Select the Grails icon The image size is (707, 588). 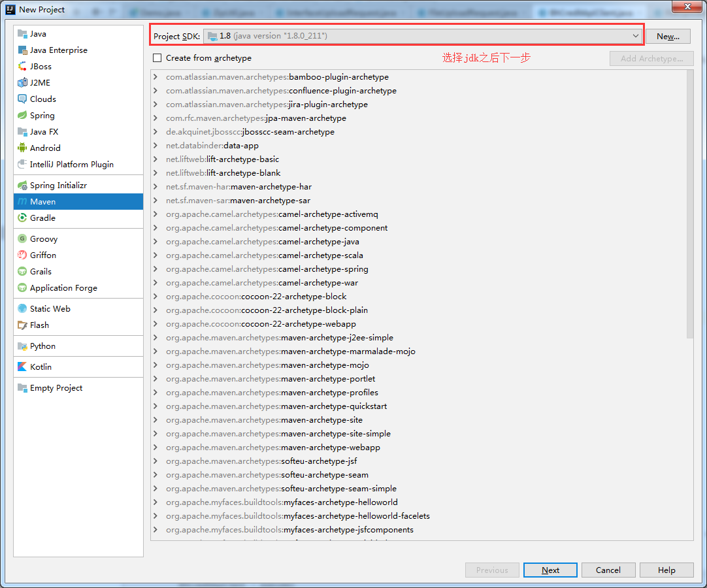(x=22, y=271)
